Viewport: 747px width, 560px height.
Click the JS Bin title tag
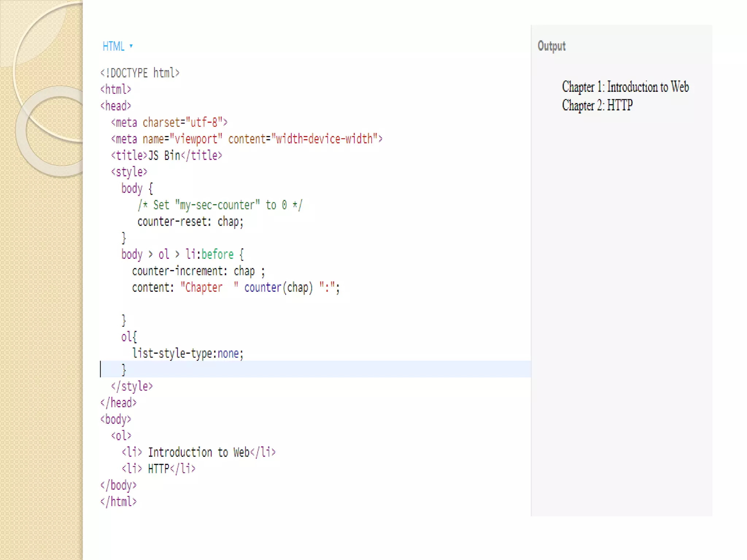[166, 156]
